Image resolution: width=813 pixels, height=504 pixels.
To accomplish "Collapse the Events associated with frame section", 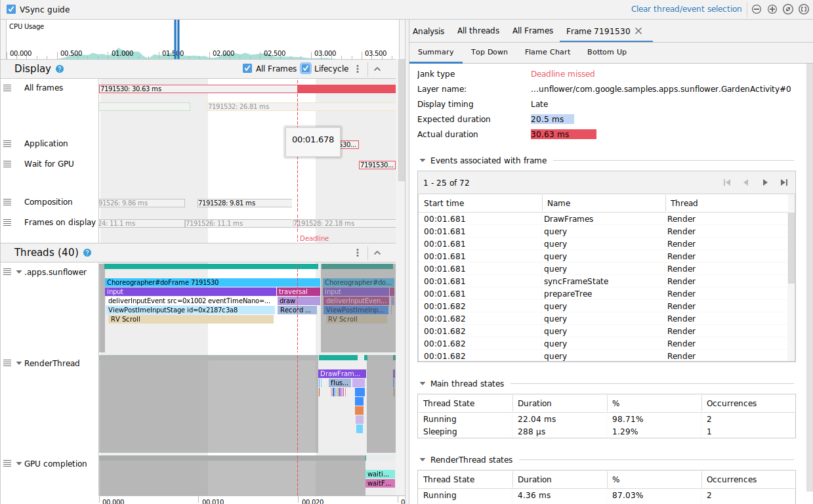I will pos(421,160).
